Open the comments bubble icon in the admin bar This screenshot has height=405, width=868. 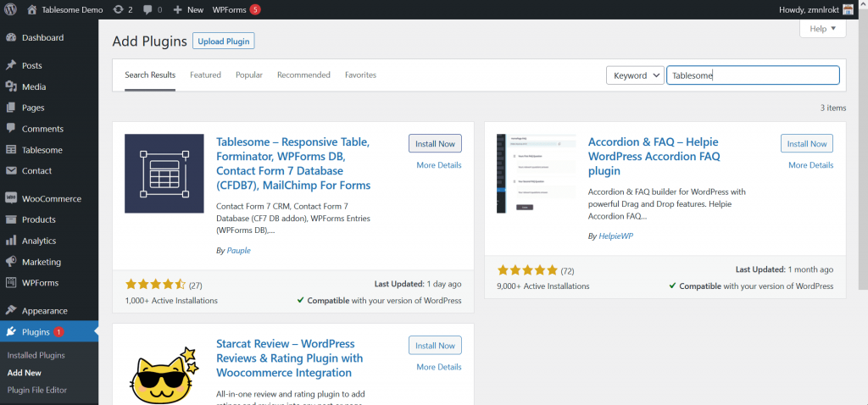(147, 9)
